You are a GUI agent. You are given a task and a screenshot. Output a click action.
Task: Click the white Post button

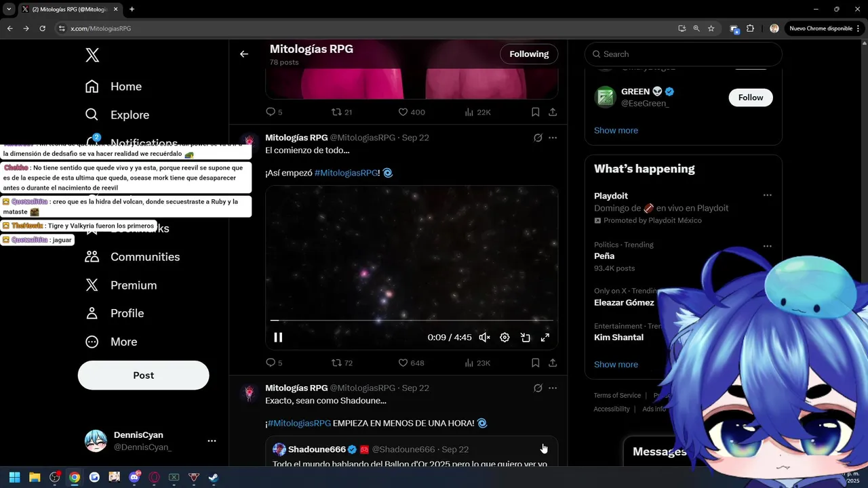click(x=143, y=375)
